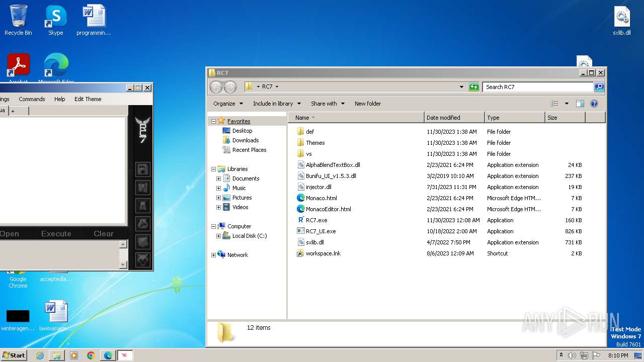Select sxlib.dll icon on the desktop
The height and width of the screenshot is (362, 644).
tap(622, 21)
